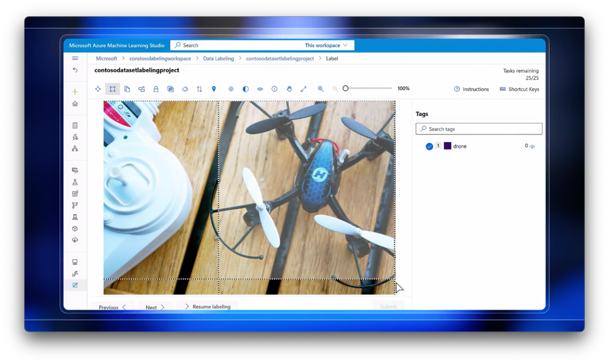Go to Home via sidebar icon

pyautogui.click(x=75, y=103)
